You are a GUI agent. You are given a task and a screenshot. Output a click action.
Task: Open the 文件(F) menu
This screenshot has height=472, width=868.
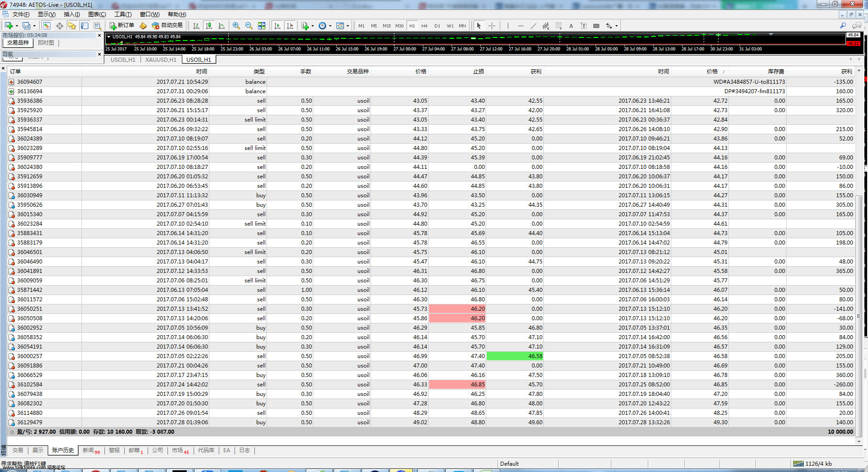[21, 14]
